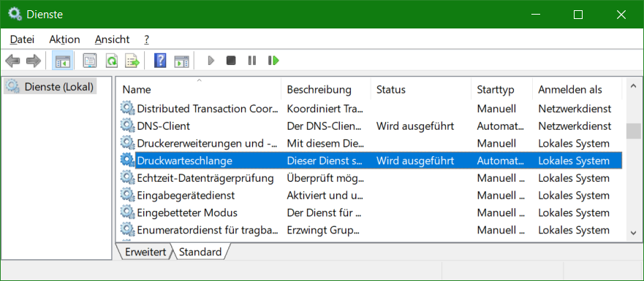Click DNS-Client's 'Automat...' start type
The height and width of the screenshot is (281, 644).
[x=500, y=126]
